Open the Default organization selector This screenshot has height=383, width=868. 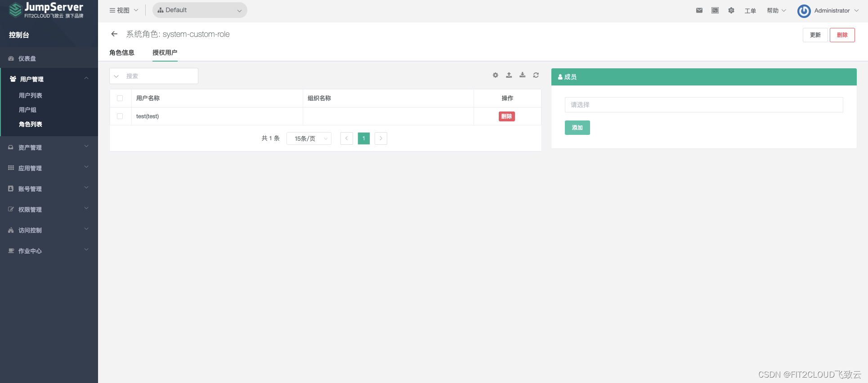pyautogui.click(x=200, y=10)
